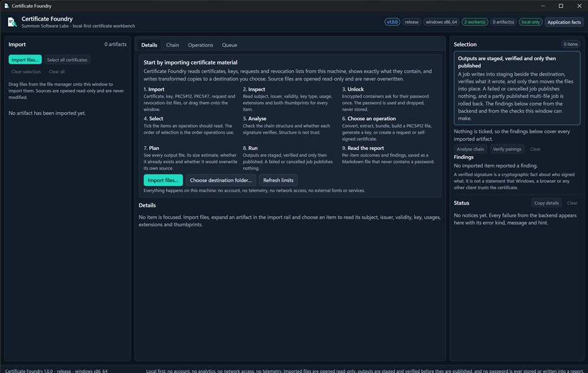Click the '2. Inspect' step heading
Viewport: 588px width, 373px height.
coord(254,89)
